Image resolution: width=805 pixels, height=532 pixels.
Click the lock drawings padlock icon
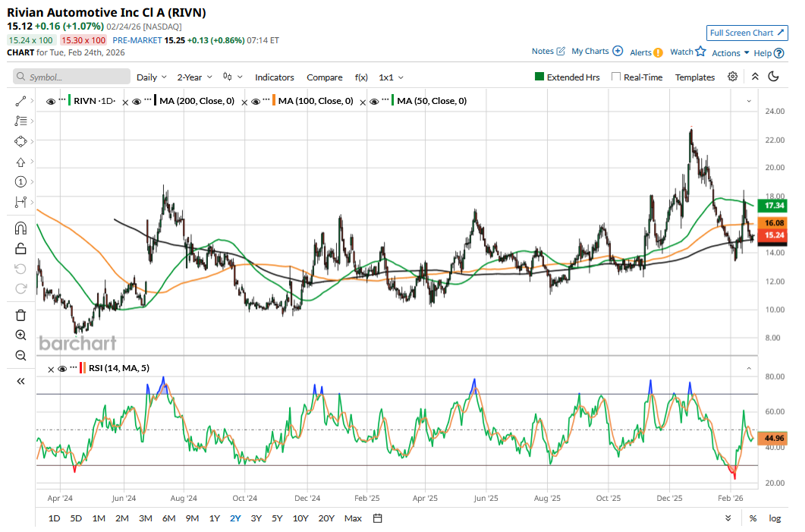click(x=20, y=249)
